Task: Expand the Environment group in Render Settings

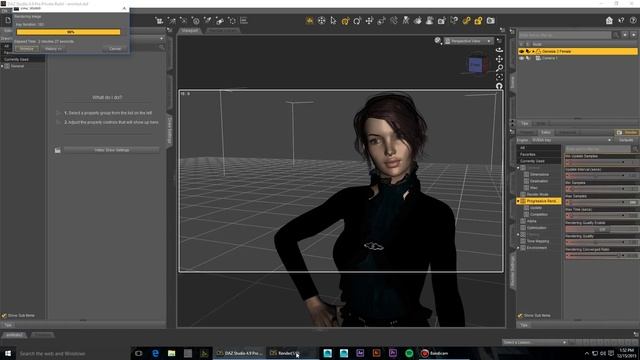Action: point(518,248)
